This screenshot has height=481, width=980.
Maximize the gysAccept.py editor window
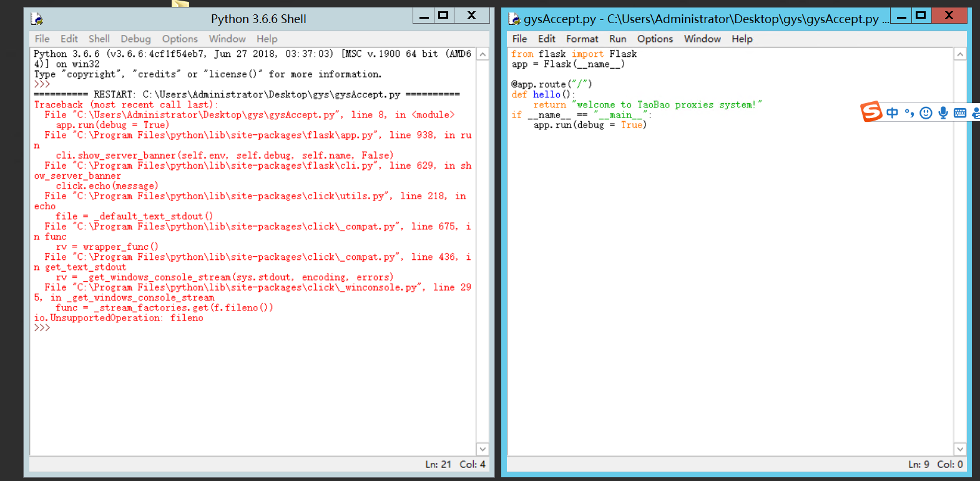pyautogui.click(x=921, y=16)
